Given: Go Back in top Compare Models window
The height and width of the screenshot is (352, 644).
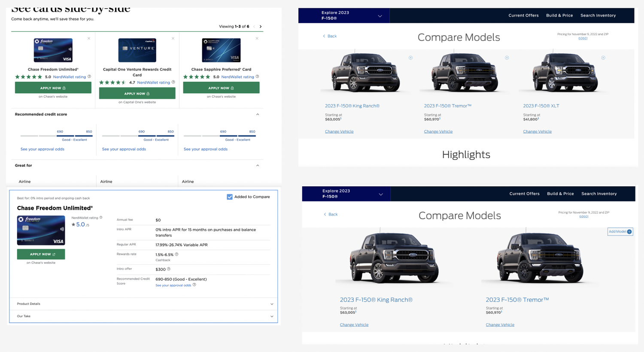Looking at the screenshot, I should coord(330,36).
